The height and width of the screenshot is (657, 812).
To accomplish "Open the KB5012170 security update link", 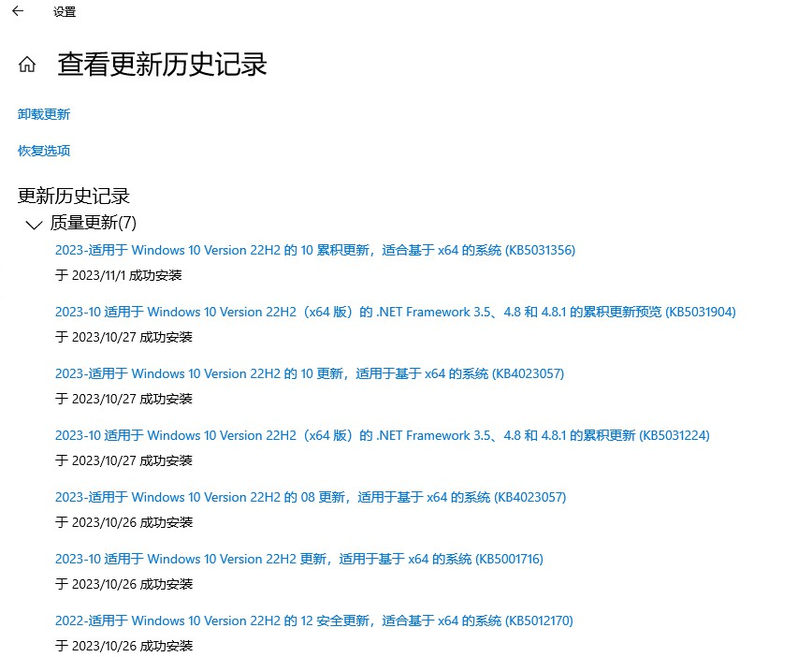I will pyautogui.click(x=312, y=620).
